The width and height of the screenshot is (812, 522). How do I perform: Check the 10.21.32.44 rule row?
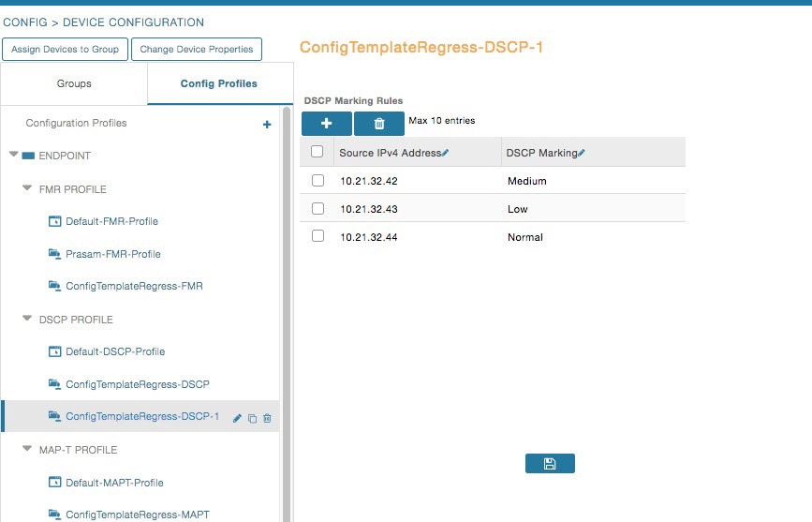tap(318, 236)
